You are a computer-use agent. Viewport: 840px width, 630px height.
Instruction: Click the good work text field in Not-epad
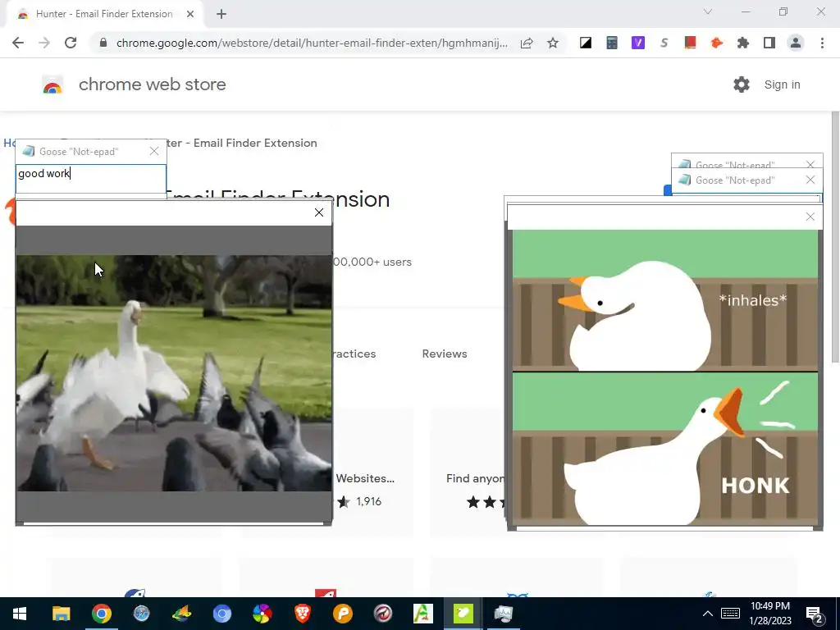pos(90,178)
